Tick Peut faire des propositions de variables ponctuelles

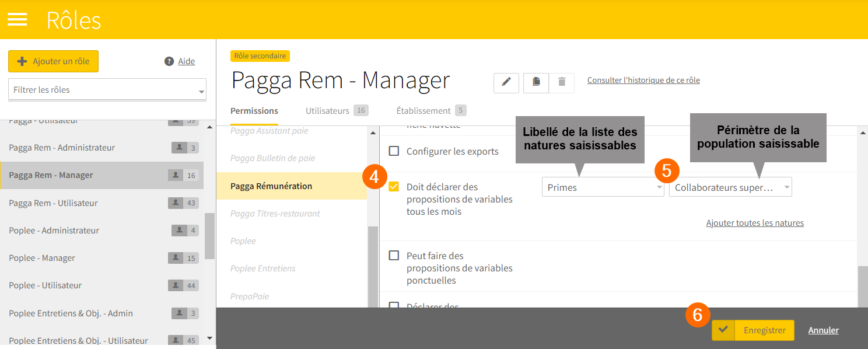[394, 256]
